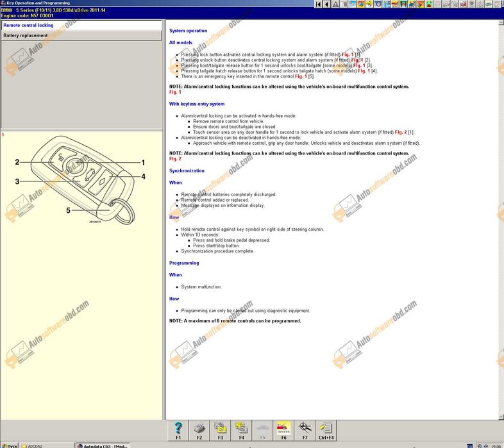
Task: Click the 'Programming' heading
Action: 184,263
